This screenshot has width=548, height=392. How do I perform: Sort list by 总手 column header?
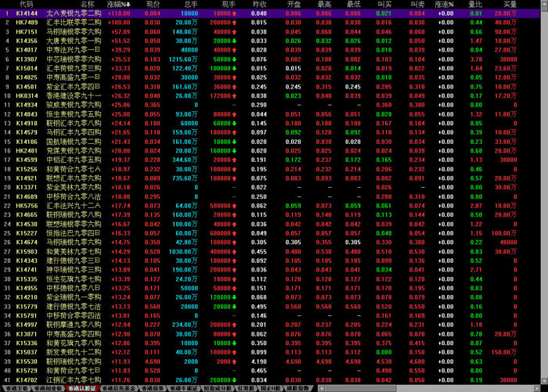[190, 5]
